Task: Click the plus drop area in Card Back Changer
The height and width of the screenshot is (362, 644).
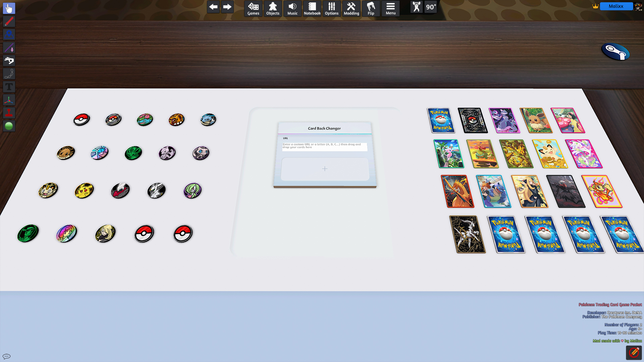Action: click(325, 169)
